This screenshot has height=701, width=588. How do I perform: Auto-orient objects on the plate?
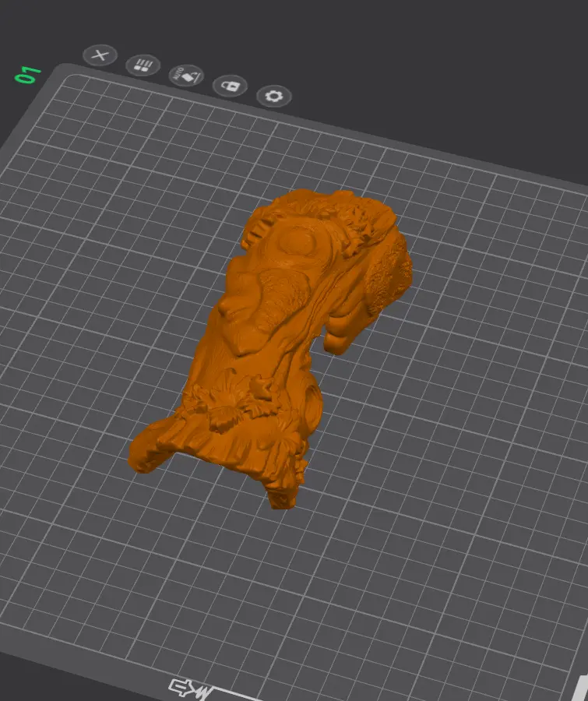pos(186,76)
